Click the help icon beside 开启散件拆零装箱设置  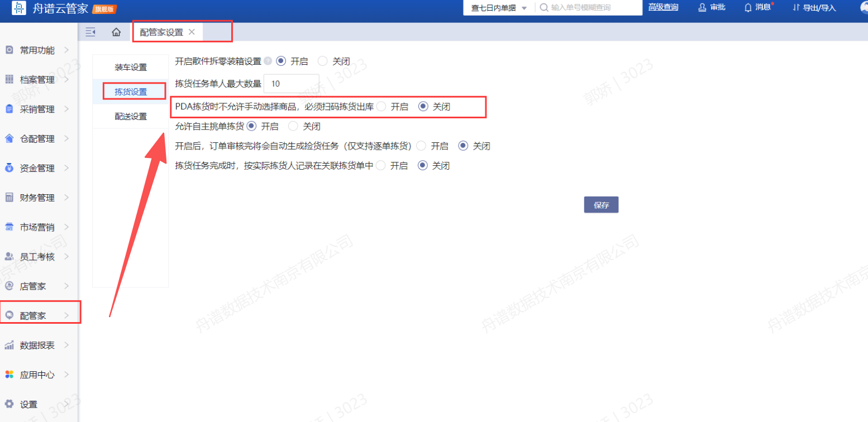[268, 61]
